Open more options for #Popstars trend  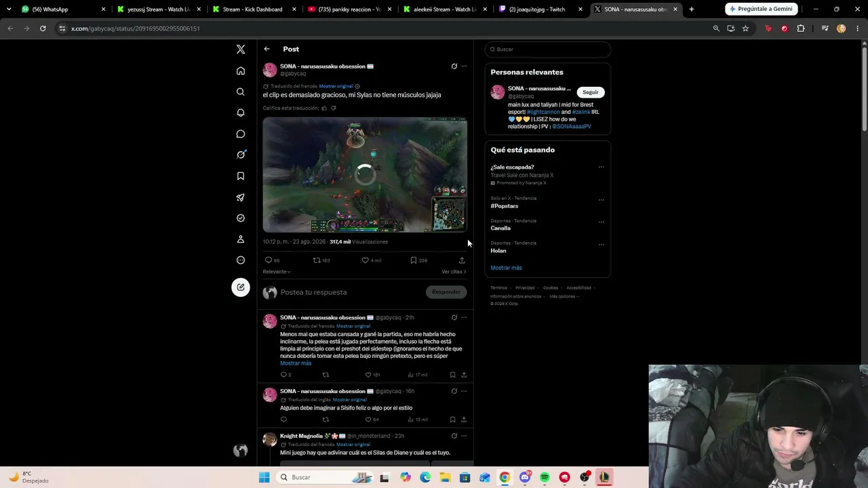[601, 200]
